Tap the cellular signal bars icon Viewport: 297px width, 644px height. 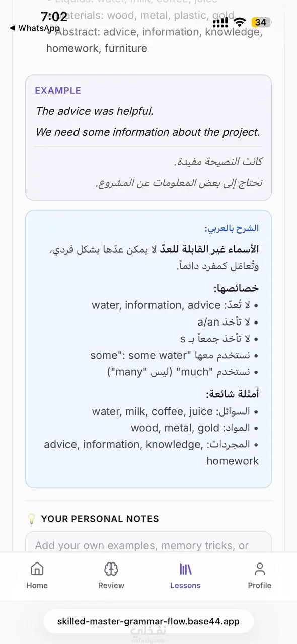220,22
